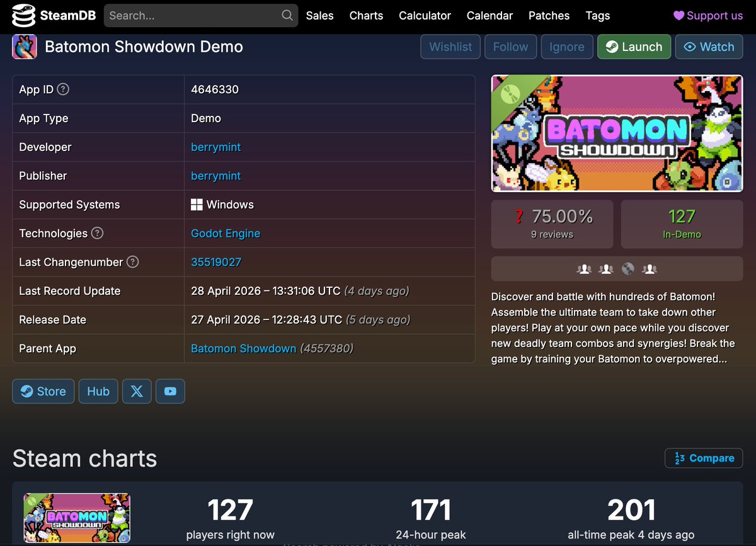The width and height of the screenshot is (756, 546).
Task: Open the community Hub button
Action: [x=98, y=391]
